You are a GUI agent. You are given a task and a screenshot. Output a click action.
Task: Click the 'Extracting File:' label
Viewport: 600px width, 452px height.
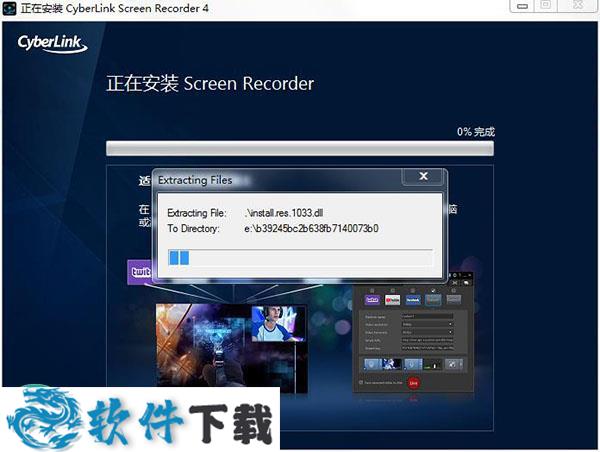[x=197, y=213]
